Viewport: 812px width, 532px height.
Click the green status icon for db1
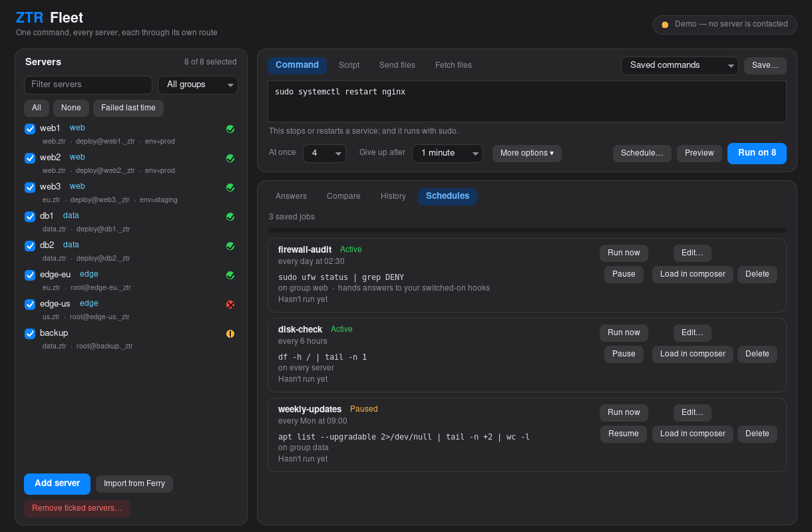click(x=230, y=217)
